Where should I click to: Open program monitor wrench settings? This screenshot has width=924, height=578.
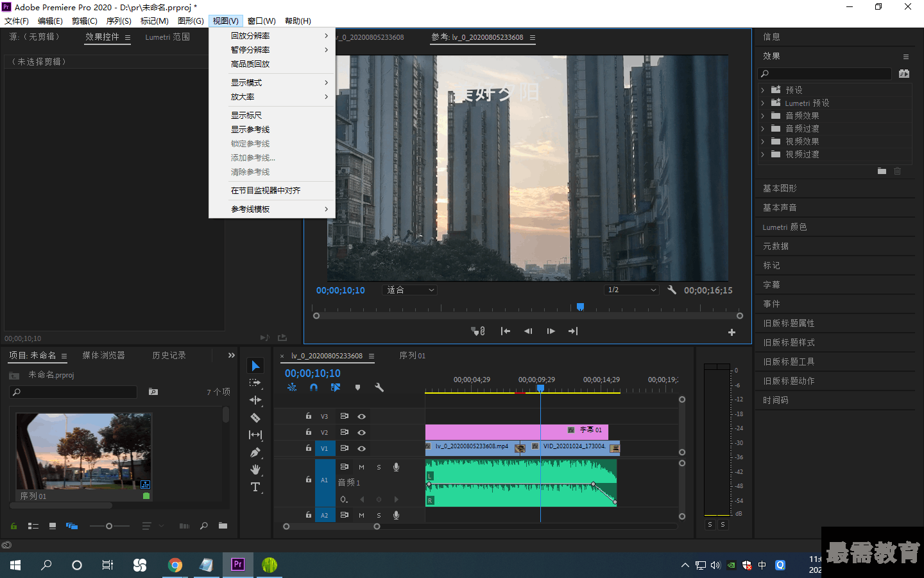tap(672, 290)
